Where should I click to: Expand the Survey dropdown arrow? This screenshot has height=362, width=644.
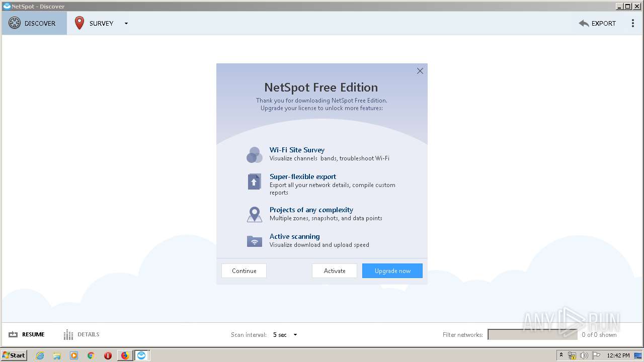126,24
